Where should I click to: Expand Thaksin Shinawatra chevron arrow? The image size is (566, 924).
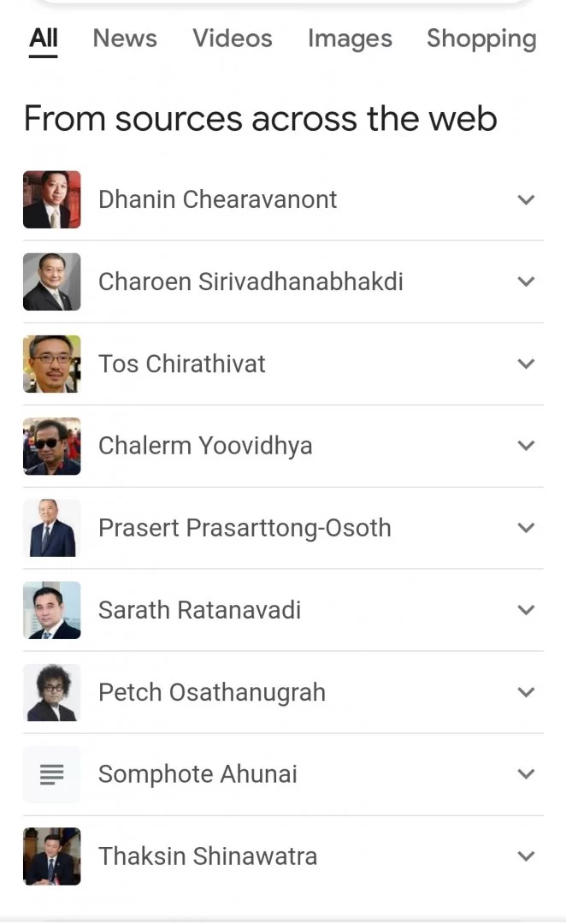tap(526, 856)
